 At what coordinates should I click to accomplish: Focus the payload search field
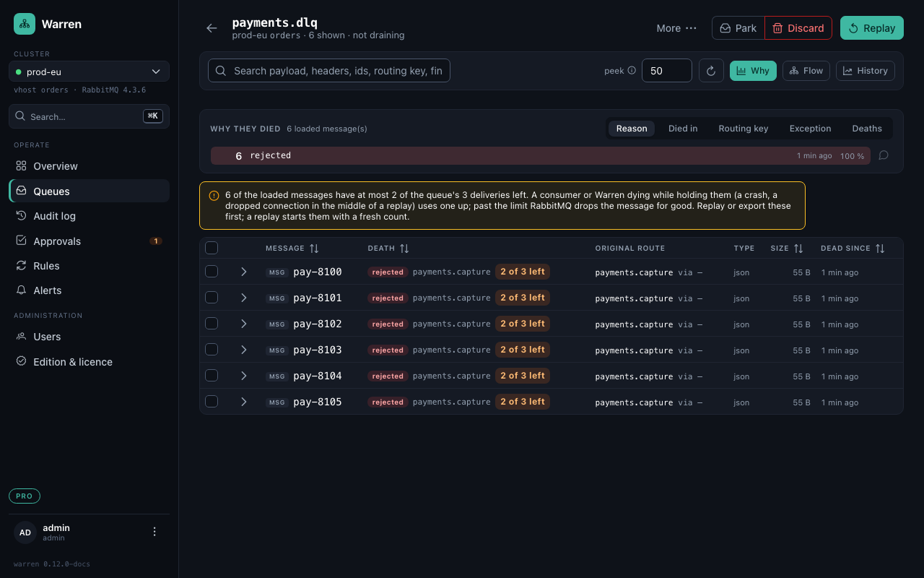[x=329, y=71]
